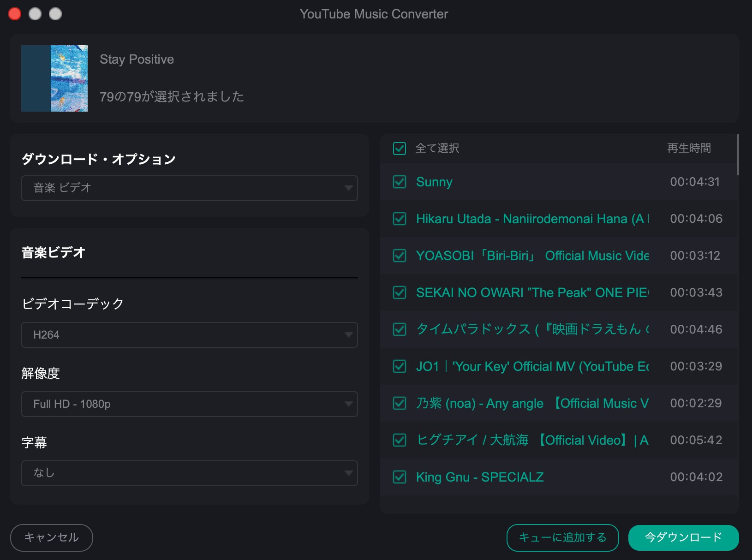This screenshot has height=560, width=752.
Task: Uncheck the タイムパラドックス track checkbox
Action: point(400,329)
